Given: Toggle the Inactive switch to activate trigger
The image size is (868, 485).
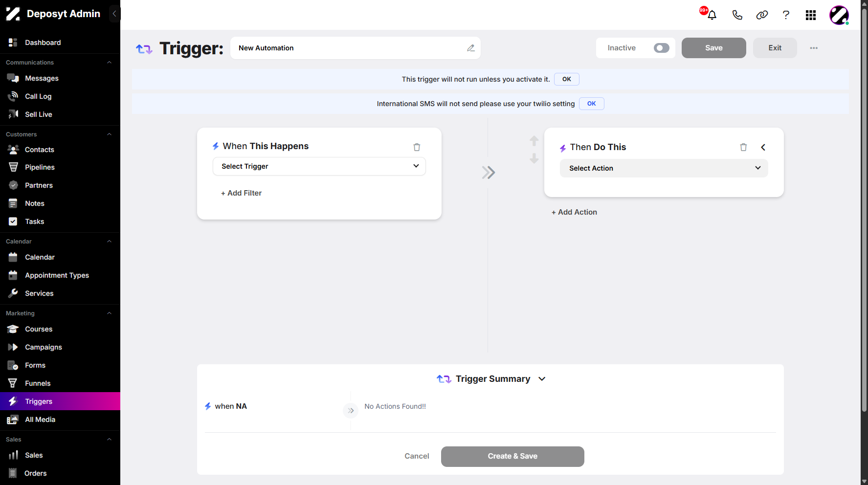Looking at the screenshot, I should pyautogui.click(x=661, y=48).
